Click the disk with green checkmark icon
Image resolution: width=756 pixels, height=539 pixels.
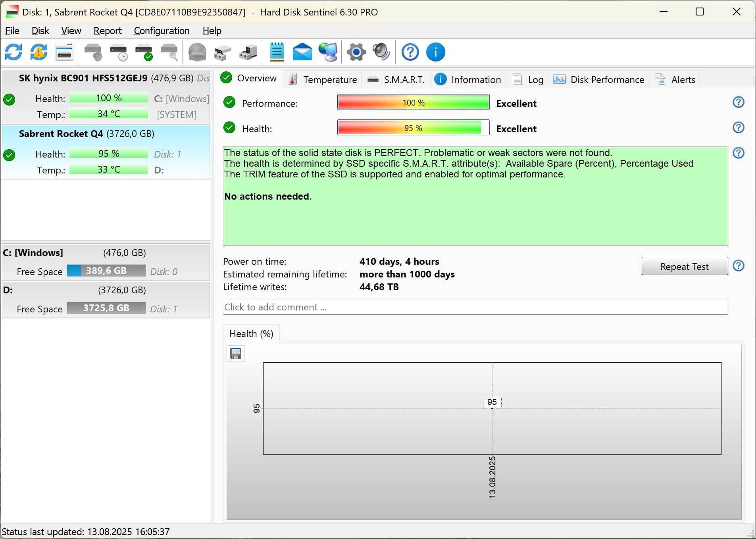click(x=144, y=52)
